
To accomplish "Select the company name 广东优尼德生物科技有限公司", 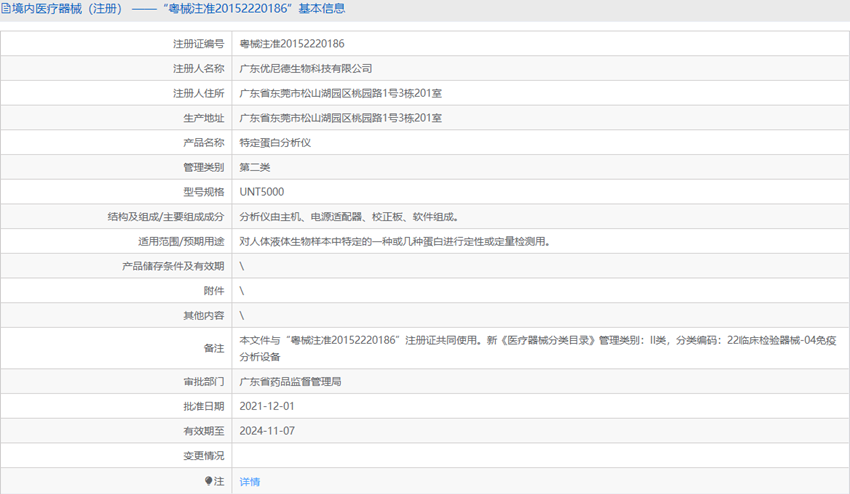I will tap(306, 68).
